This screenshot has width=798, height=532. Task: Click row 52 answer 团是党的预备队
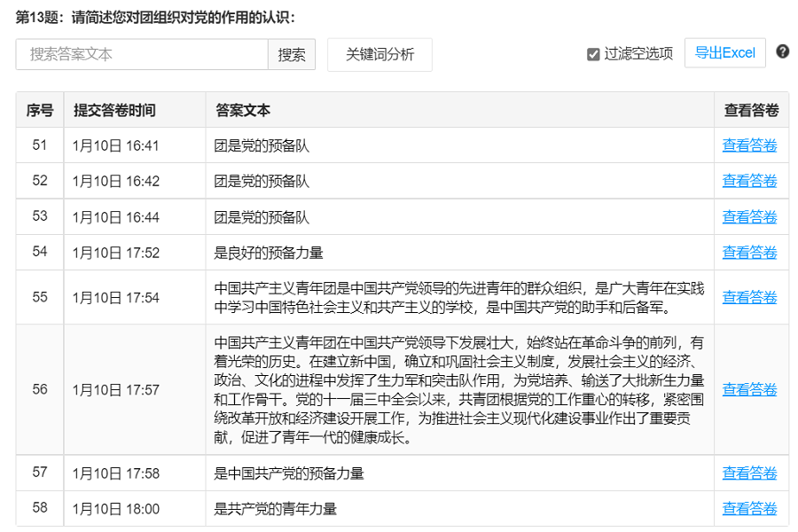(262, 181)
